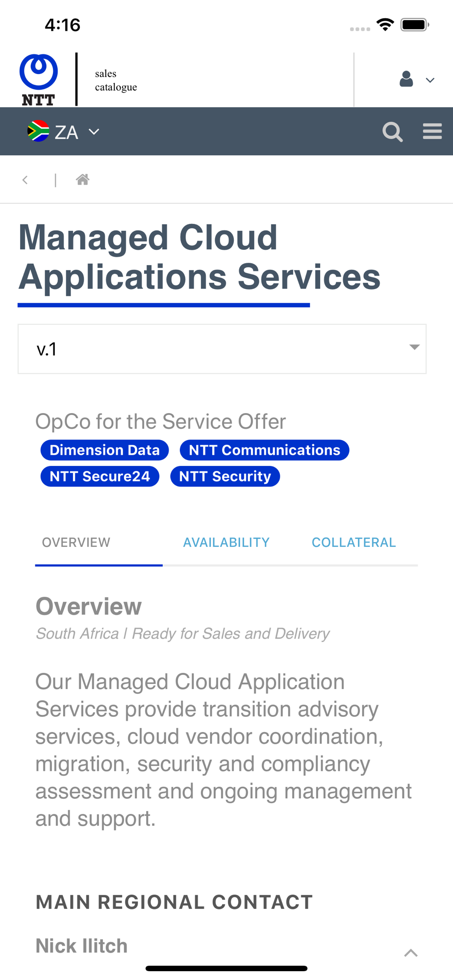Click the sales catalogue title text

point(116,80)
